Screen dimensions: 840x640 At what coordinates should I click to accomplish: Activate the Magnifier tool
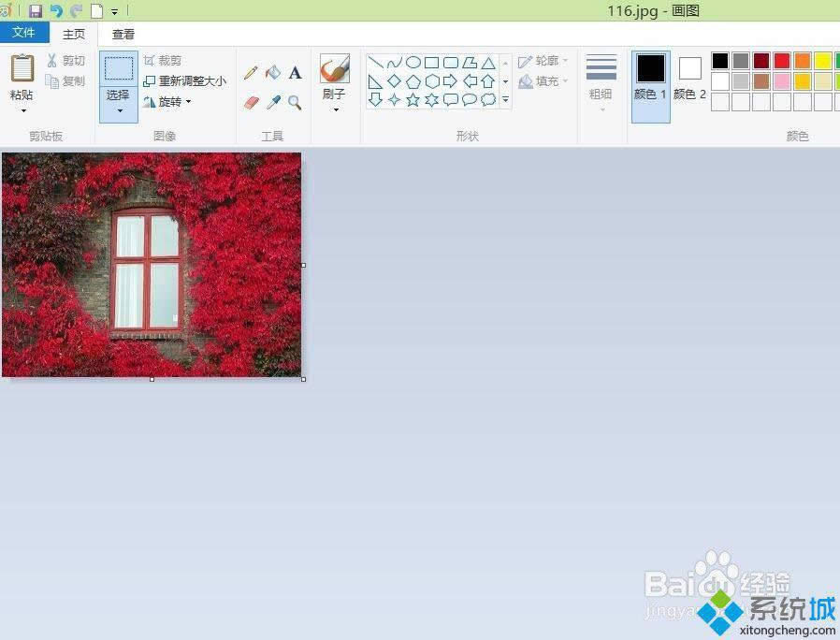click(x=296, y=101)
